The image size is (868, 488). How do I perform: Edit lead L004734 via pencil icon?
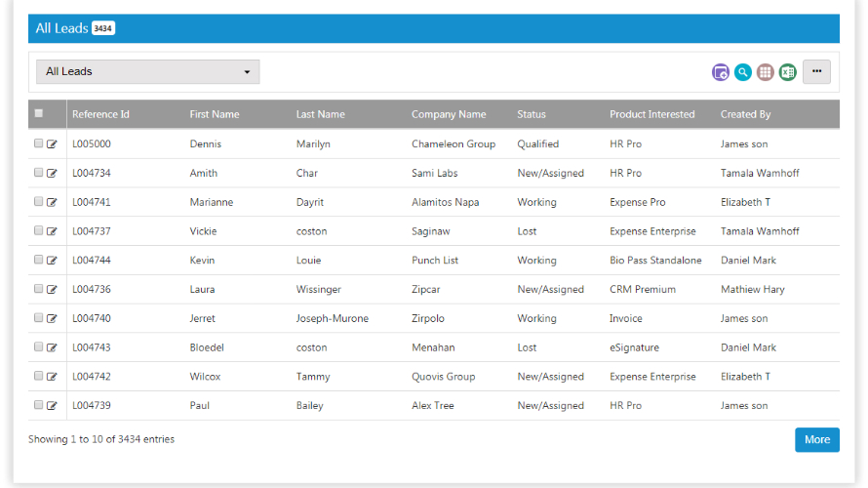[x=52, y=174]
